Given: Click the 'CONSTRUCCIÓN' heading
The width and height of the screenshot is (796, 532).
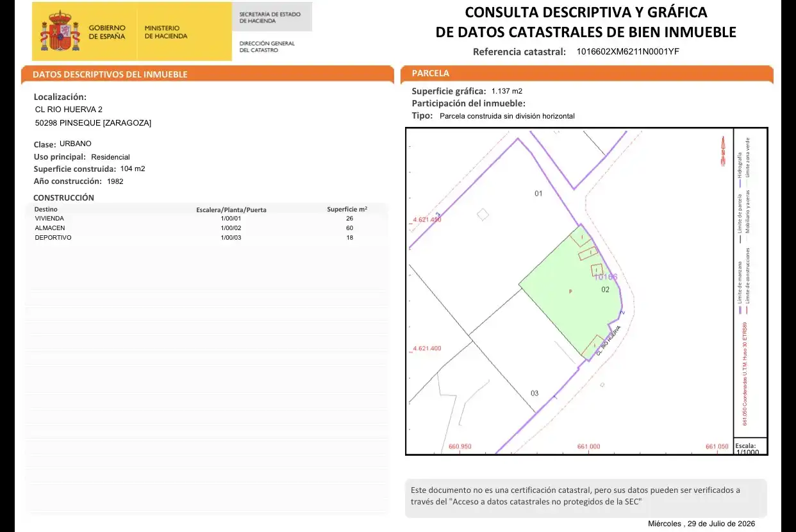Looking at the screenshot, I should pyautogui.click(x=63, y=197).
